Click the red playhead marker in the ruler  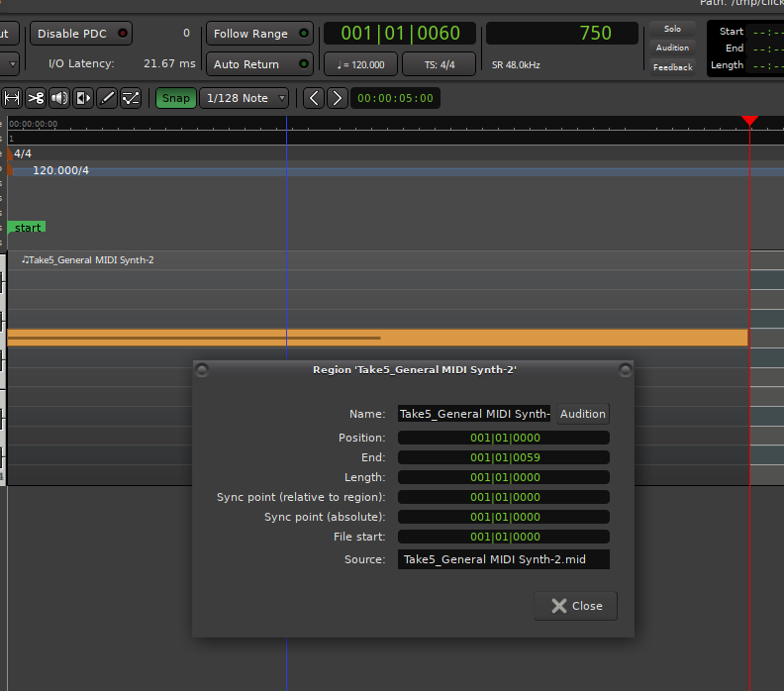(749, 120)
